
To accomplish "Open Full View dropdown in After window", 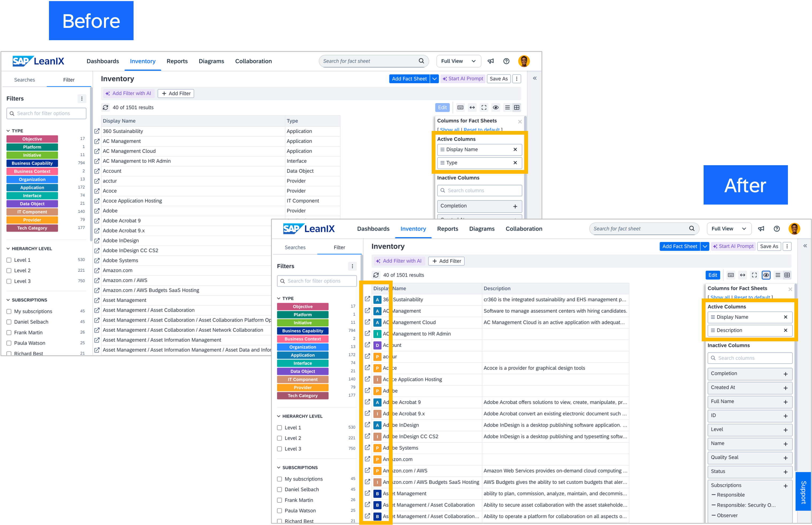I will point(729,229).
